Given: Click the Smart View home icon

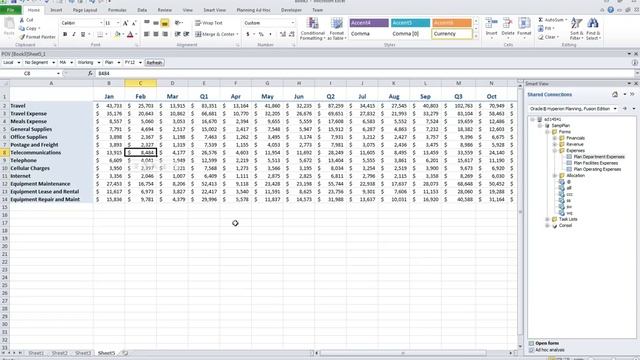Looking at the screenshot, I should pyautogui.click(x=615, y=95).
